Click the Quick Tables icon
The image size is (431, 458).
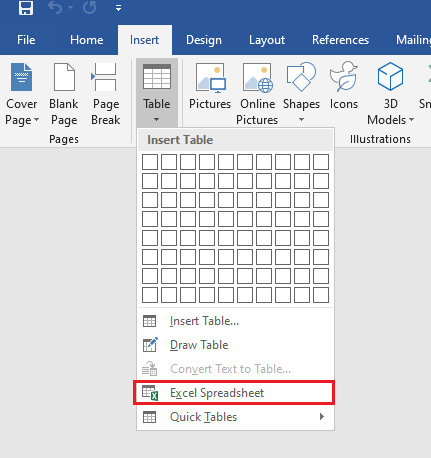[x=149, y=417]
